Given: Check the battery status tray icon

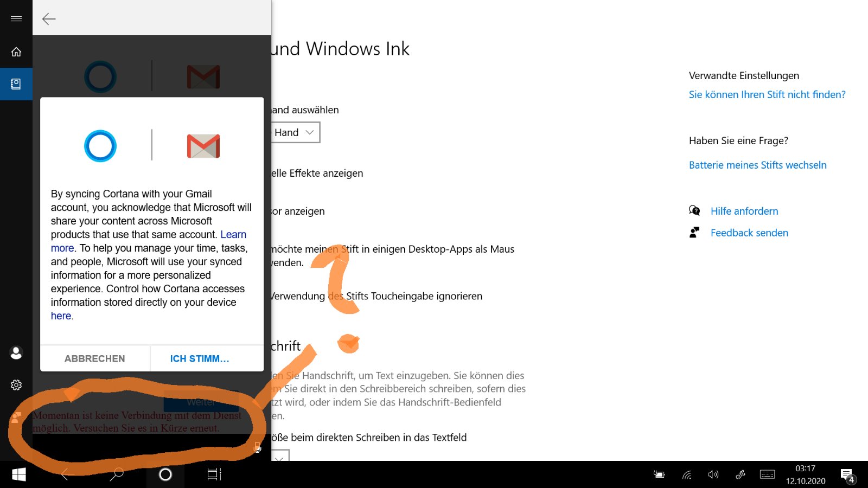Looking at the screenshot, I should (659, 474).
